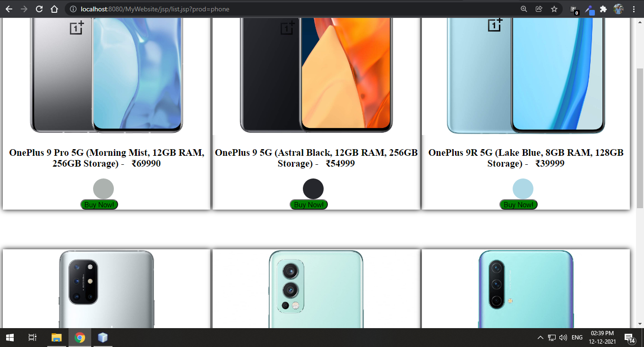
Task: Reload the page with the refresh icon
Action: tap(39, 9)
